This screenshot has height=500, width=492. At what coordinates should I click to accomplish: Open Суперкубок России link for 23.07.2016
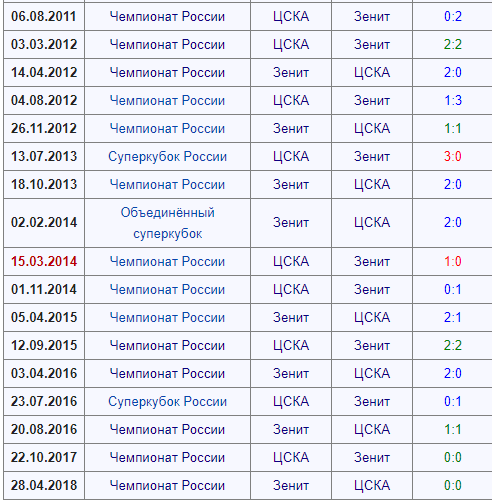pos(167,401)
